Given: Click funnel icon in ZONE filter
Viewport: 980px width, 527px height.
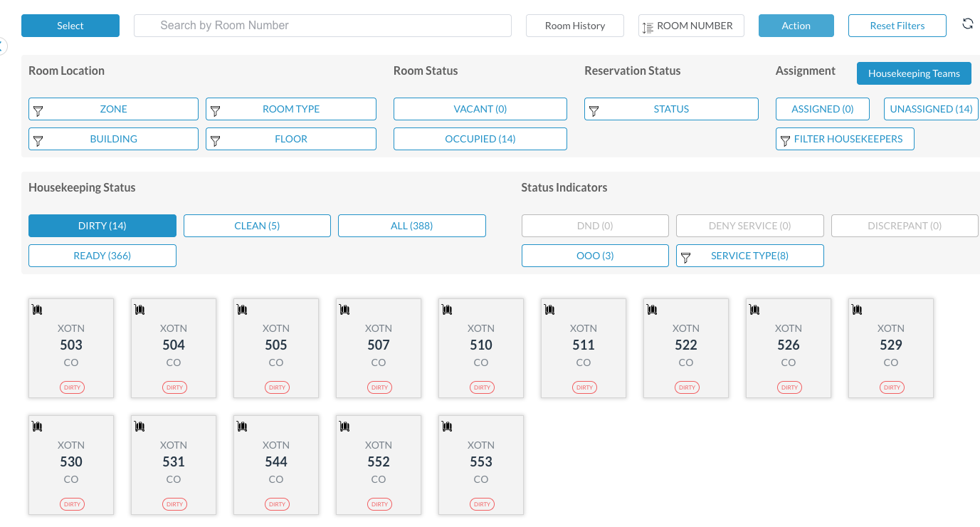Looking at the screenshot, I should point(38,110).
